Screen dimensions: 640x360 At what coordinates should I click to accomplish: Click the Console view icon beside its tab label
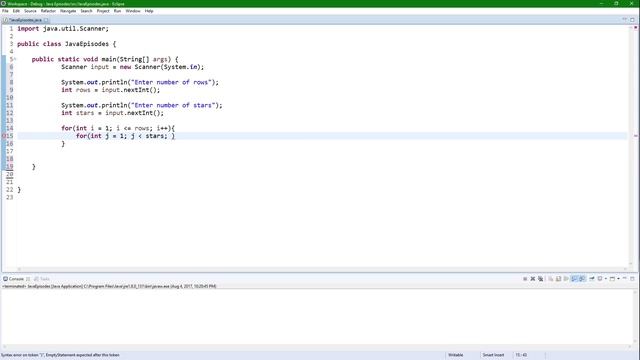tap(5, 279)
